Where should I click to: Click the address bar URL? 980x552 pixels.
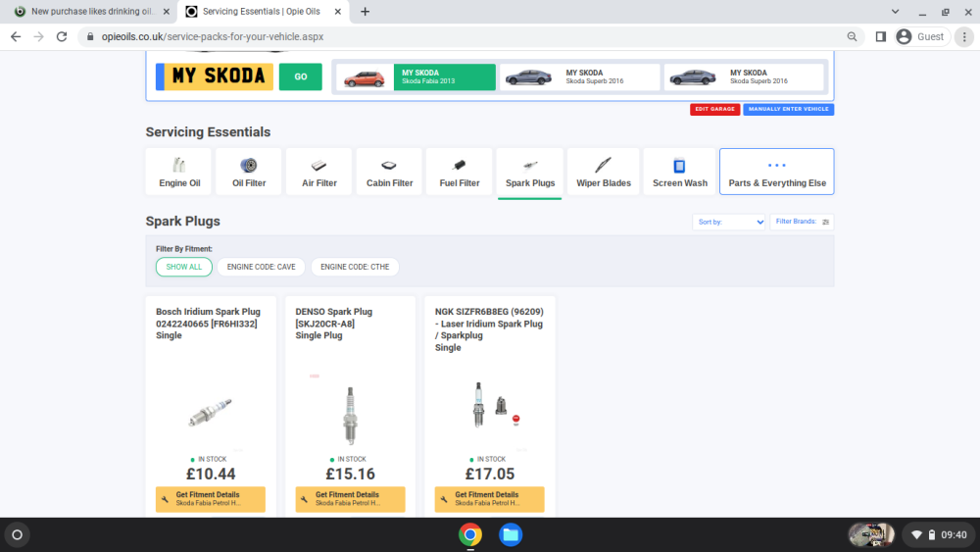tap(213, 37)
